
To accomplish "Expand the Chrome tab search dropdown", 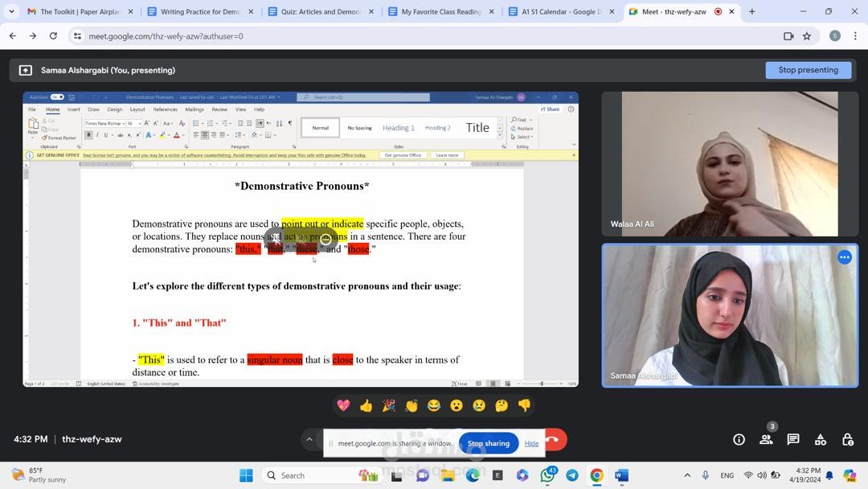I will click(11, 11).
